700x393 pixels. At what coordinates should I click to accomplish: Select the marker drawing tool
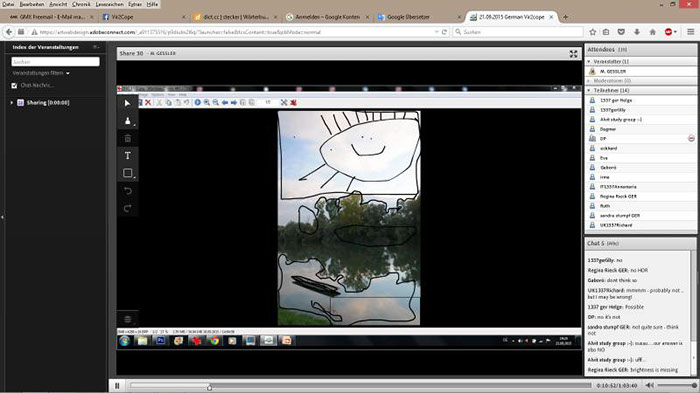tap(128, 121)
